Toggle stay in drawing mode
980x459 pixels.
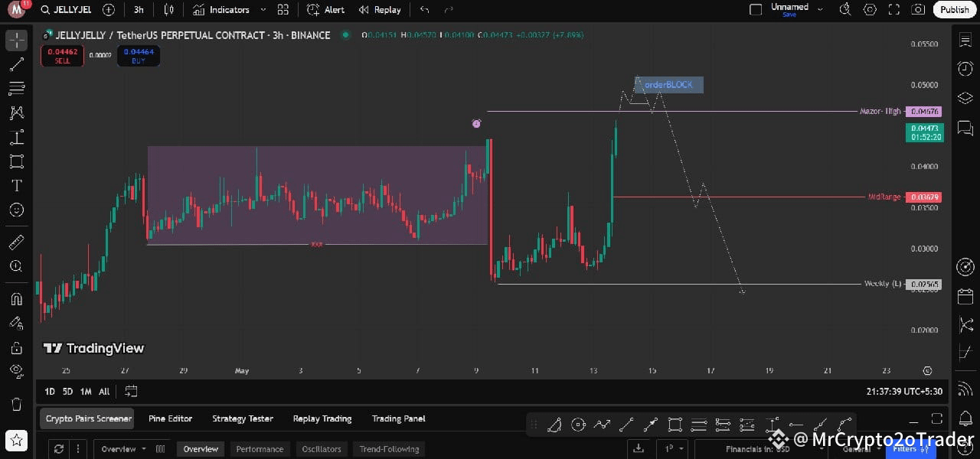coord(17,324)
